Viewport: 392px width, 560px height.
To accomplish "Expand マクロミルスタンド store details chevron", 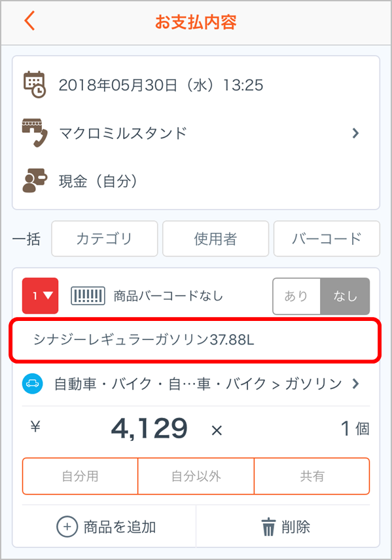I will click(x=355, y=133).
